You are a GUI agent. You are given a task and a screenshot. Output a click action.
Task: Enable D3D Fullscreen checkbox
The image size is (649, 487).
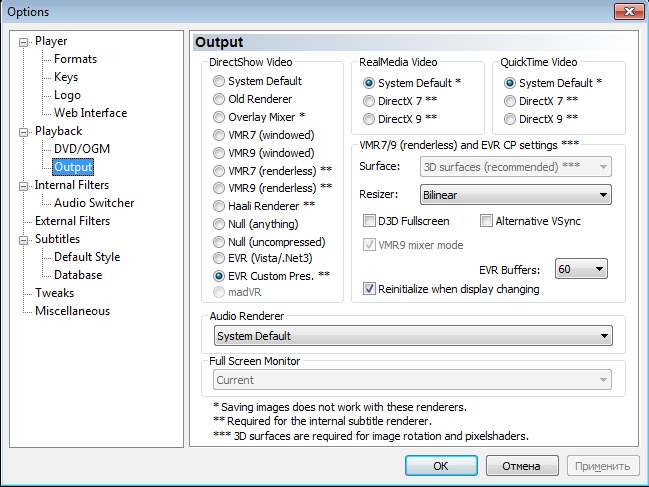[369, 221]
